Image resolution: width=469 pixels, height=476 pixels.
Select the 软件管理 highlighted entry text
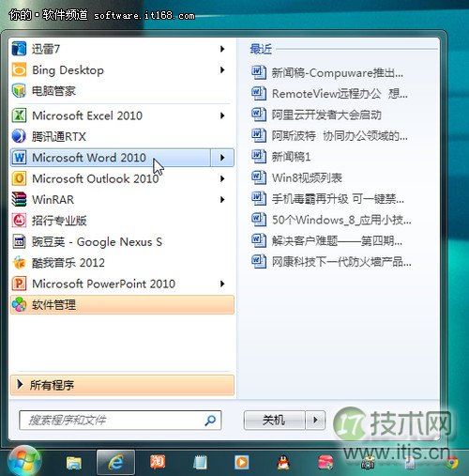(x=53, y=304)
